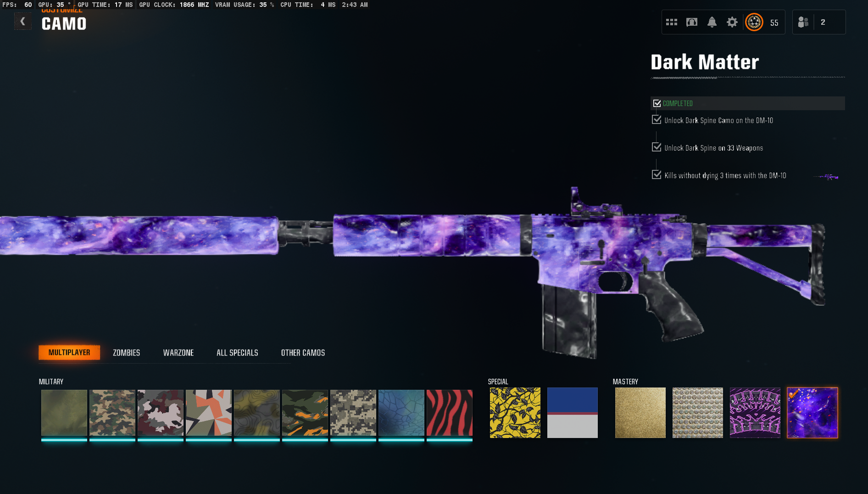The height and width of the screenshot is (494, 868).
Task: Click the CPU TIME overlay readout
Action: pyautogui.click(x=308, y=5)
